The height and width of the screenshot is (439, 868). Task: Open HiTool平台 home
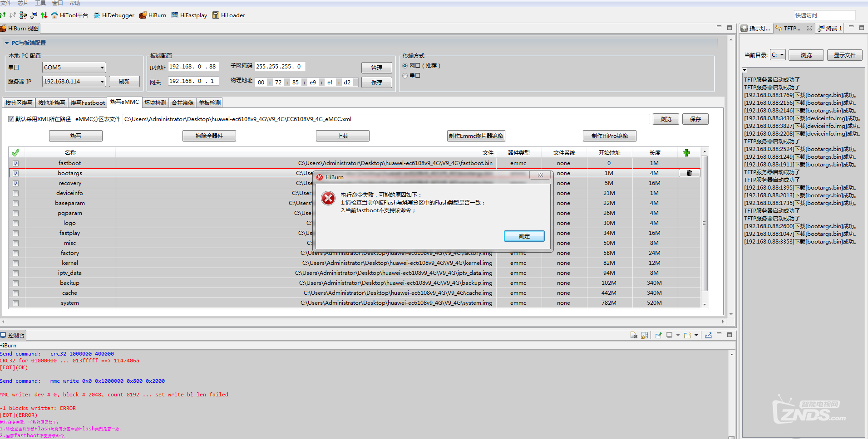coord(69,15)
